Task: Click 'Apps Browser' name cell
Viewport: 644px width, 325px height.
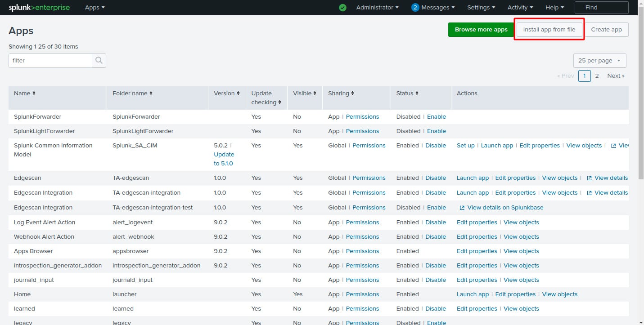Action: (x=33, y=251)
